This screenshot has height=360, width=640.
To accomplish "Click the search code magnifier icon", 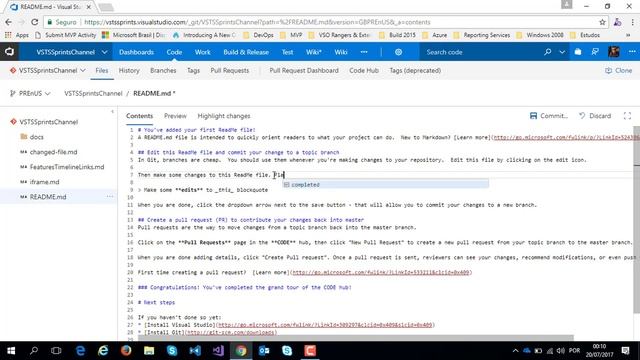I will 548,52.
